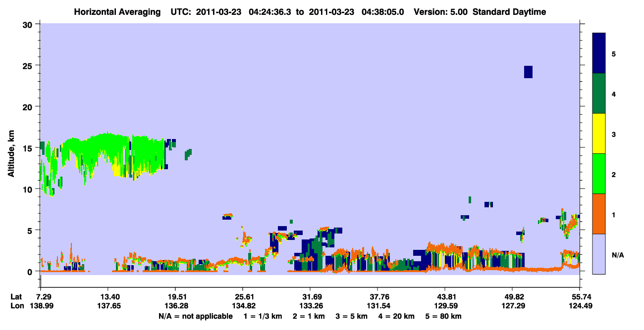Click the longitude value 133.26
The width and height of the screenshot is (644, 330).
310,306
